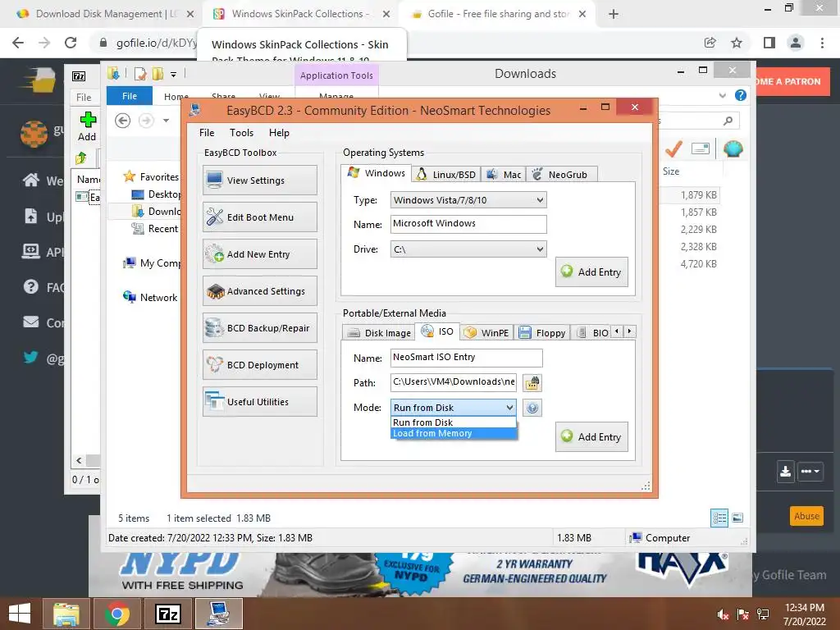
Task: Collapse the Mode dropdown arrow
Action: (x=509, y=408)
